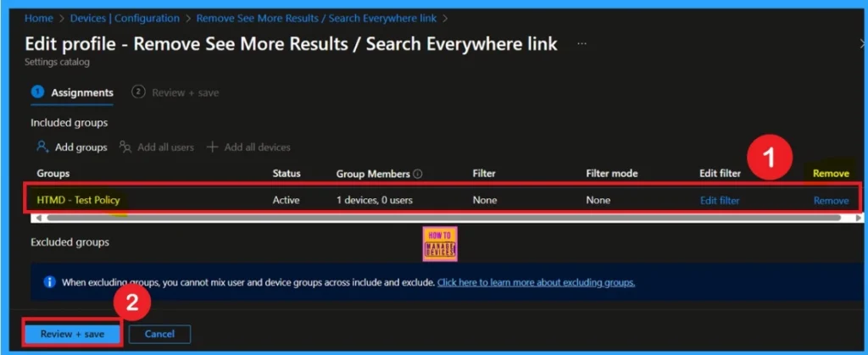Click the info icon in exclusion notice
This screenshot has width=868, height=355.
pos(50,282)
